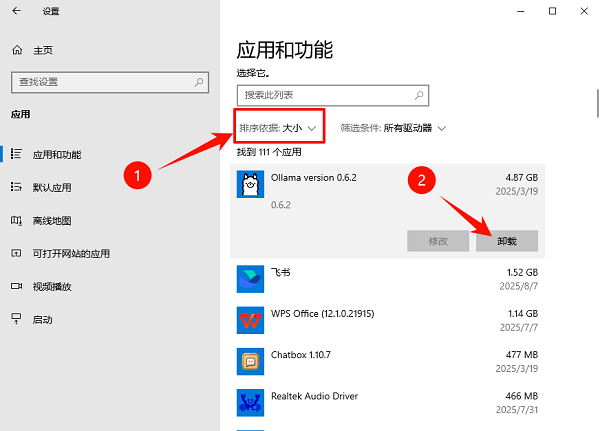Open the 筛选条件 drive filter dropdown

(392, 128)
